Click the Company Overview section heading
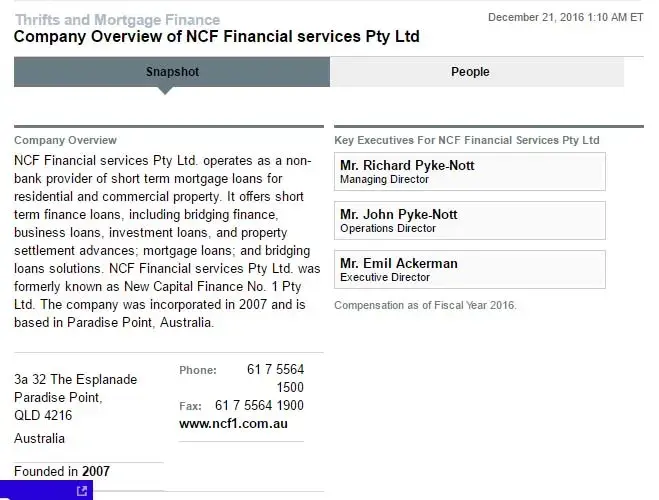Screen dimensions: 659x500 65,141
